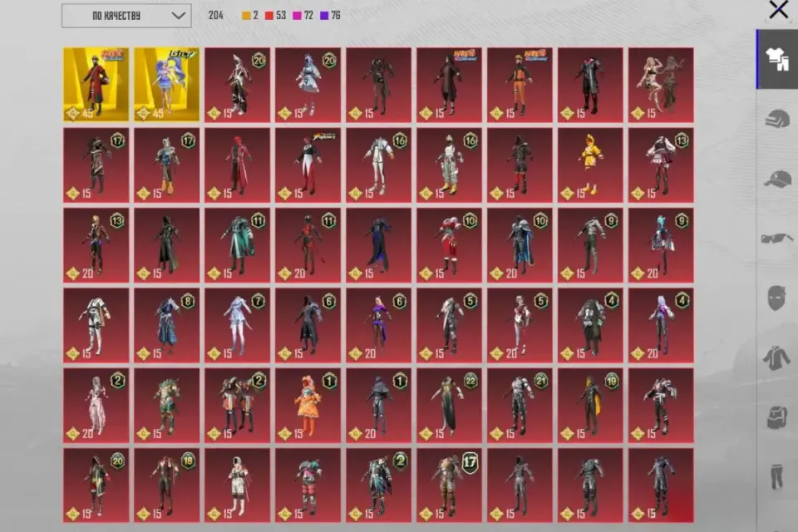This screenshot has height=532, width=798.
Task: Open the jacket category icon
Action: (776, 357)
